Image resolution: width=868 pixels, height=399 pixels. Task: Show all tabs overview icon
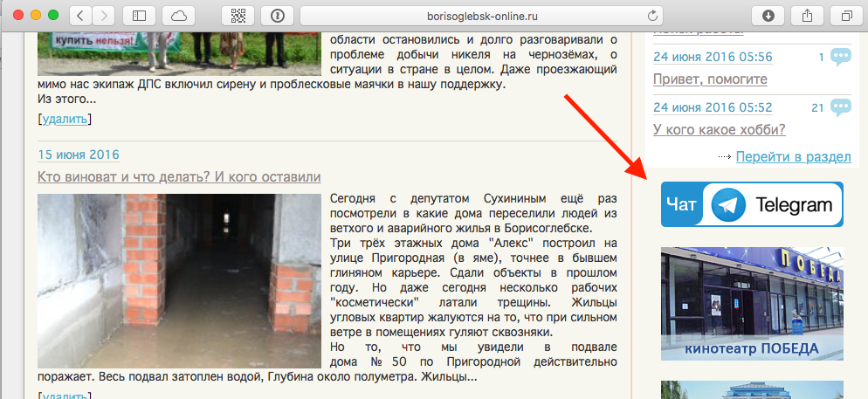(846, 16)
